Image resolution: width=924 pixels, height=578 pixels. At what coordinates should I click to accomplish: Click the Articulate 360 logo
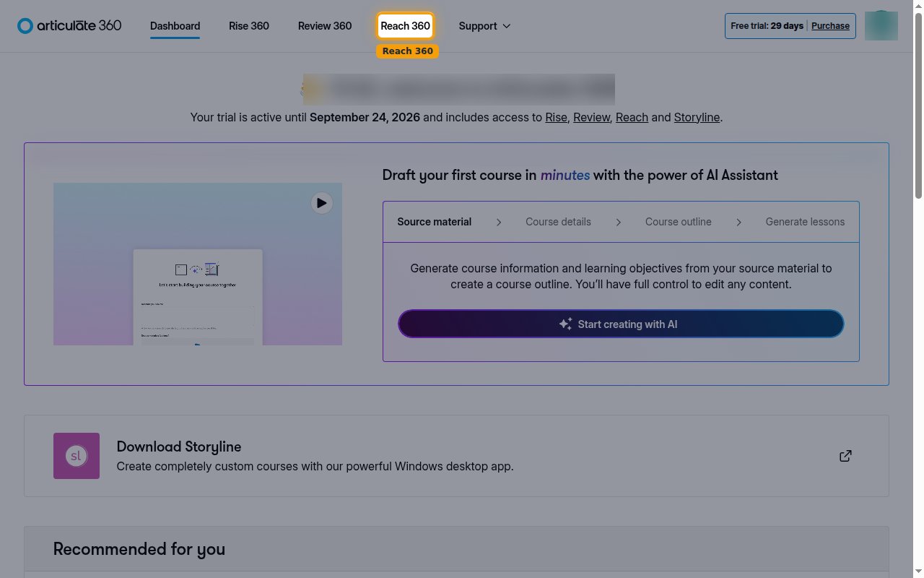point(69,26)
